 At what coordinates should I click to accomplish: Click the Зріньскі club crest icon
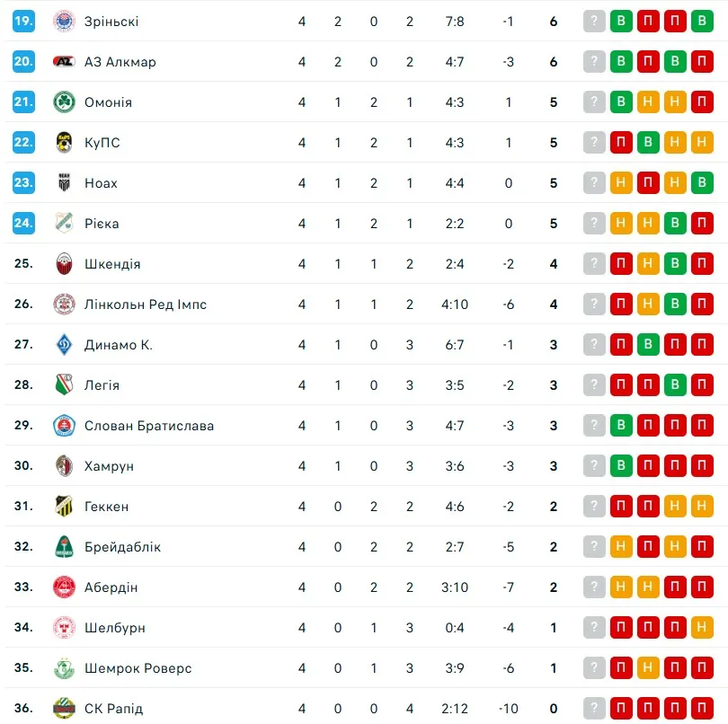[64, 22]
